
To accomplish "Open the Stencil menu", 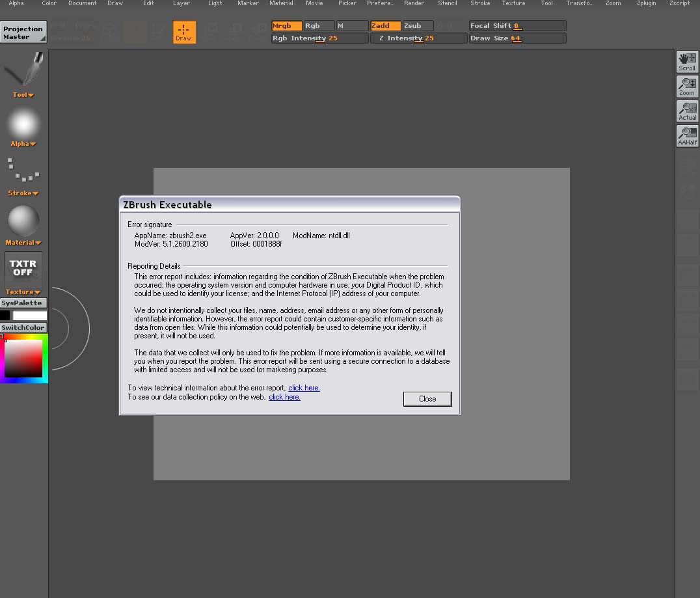I will tap(448, 3).
